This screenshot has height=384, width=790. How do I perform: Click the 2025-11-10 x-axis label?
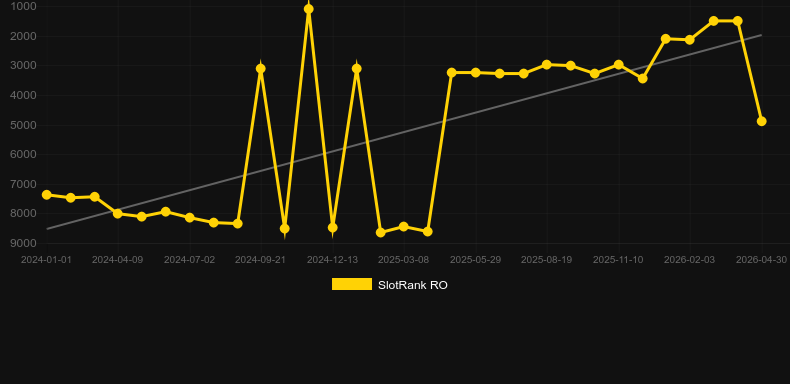618,260
